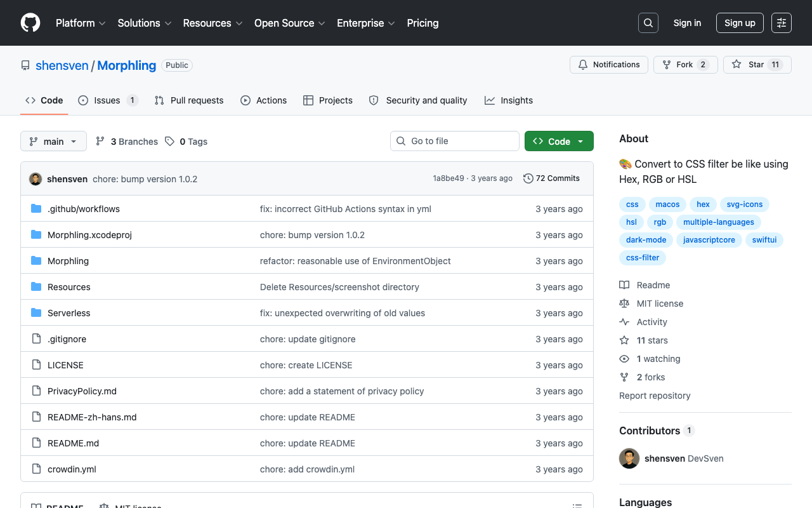
Task: Expand the Platform menu
Action: click(x=81, y=23)
